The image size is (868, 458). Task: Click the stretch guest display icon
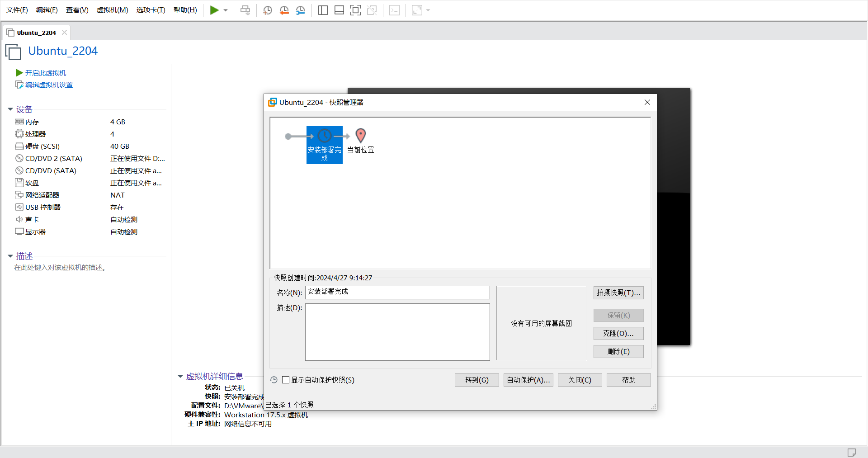click(x=417, y=10)
